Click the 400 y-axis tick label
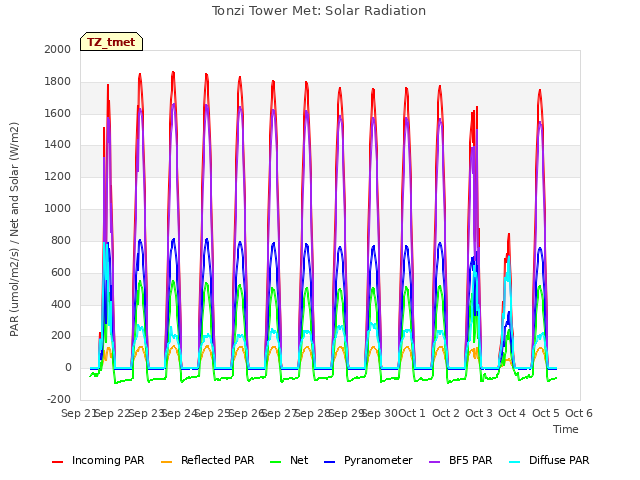This screenshot has width=640, height=480. tap(61, 304)
